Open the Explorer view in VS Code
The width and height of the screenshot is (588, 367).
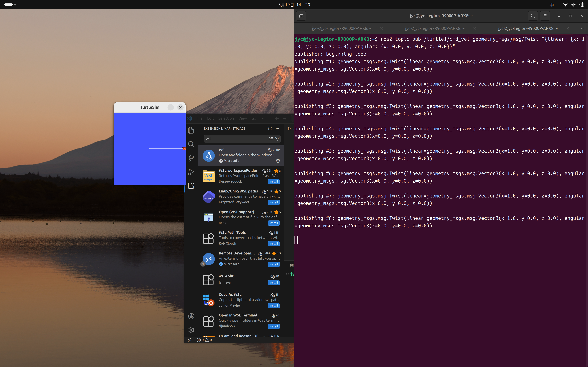click(x=191, y=130)
